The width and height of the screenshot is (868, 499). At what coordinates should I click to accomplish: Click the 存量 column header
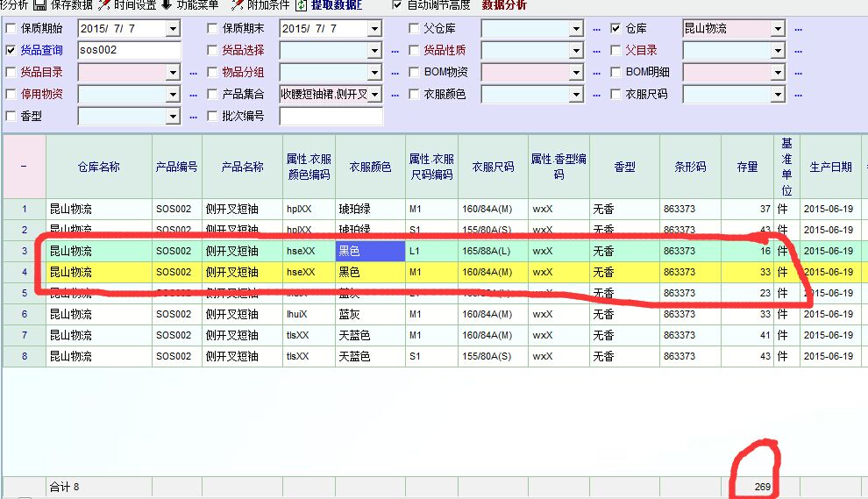point(747,167)
